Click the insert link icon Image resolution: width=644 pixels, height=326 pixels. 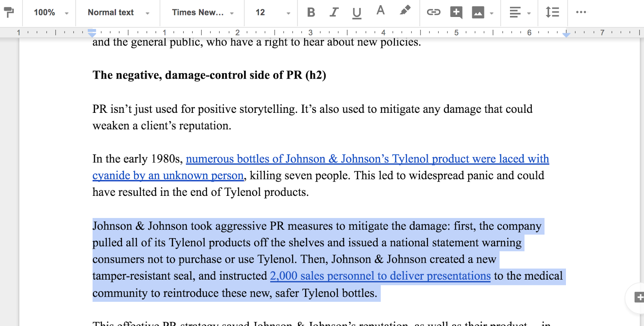click(433, 12)
